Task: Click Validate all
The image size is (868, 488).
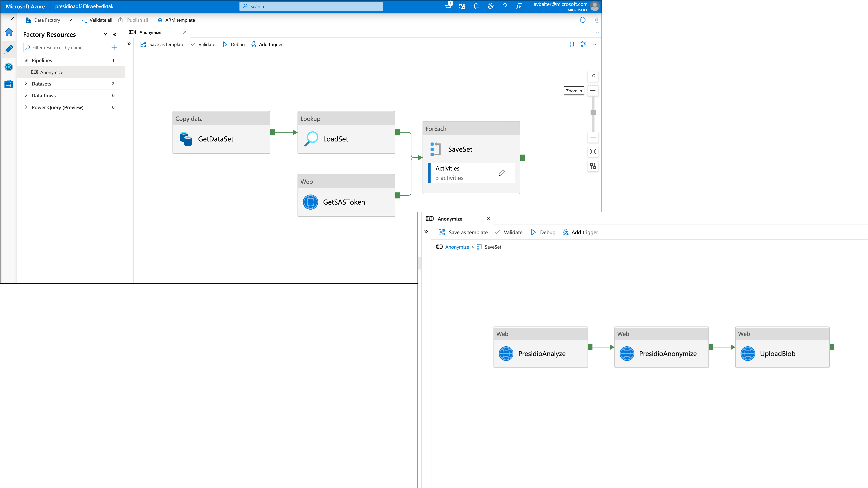Action: click(97, 20)
